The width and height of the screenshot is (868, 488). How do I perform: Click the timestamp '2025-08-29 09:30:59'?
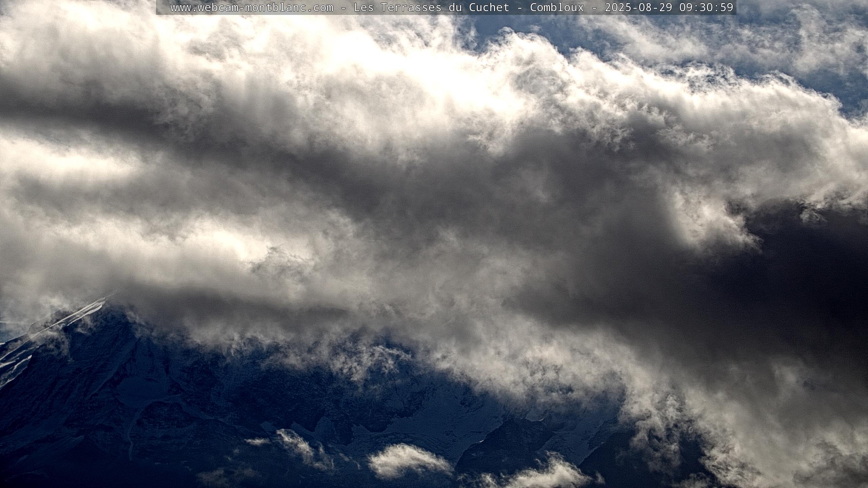point(669,7)
